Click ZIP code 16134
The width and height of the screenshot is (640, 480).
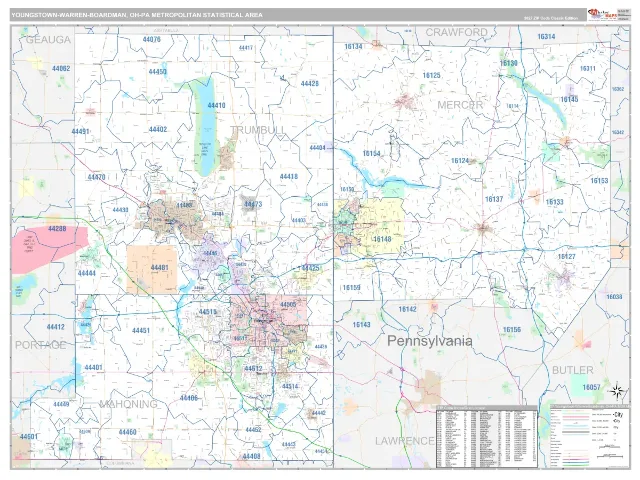[x=353, y=47]
